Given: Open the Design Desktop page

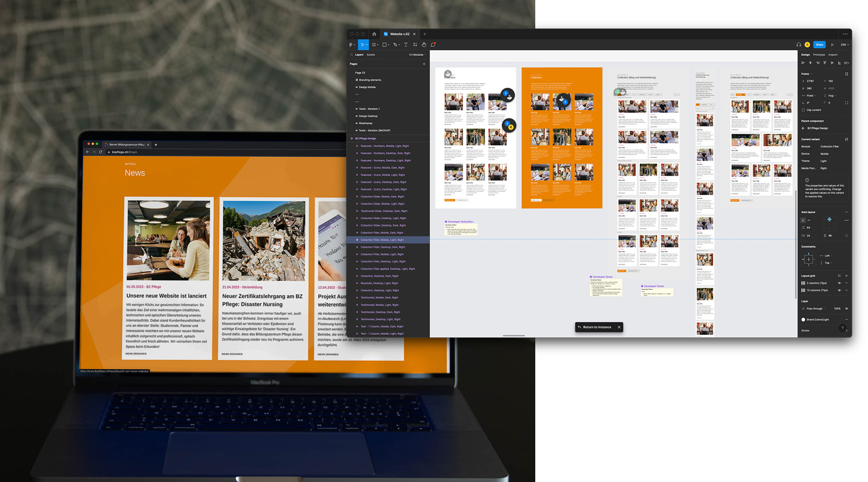Looking at the screenshot, I should click(368, 116).
